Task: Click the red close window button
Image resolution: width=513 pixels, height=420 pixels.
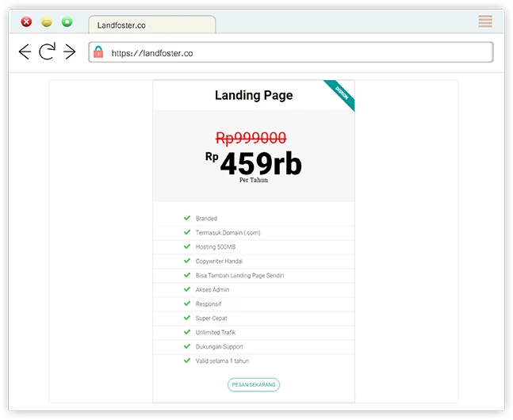Action: coord(26,22)
